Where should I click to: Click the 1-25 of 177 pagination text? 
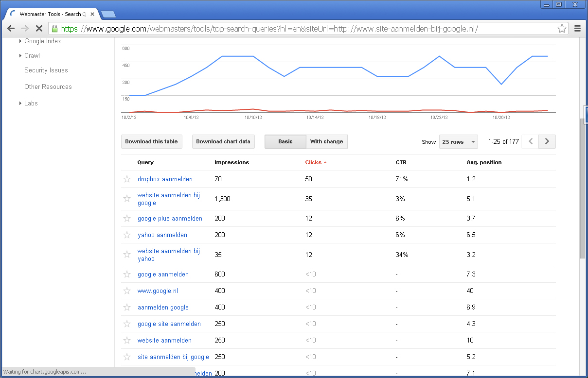(x=503, y=142)
